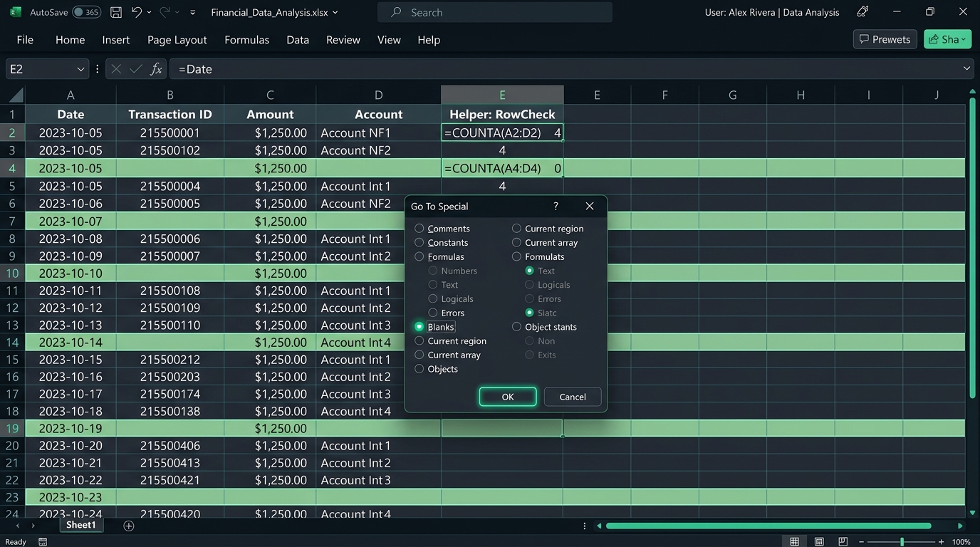The width and height of the screenshot is (980, 547).
Task: Expand the formula bar chevron
Action: tap(966, 68)
